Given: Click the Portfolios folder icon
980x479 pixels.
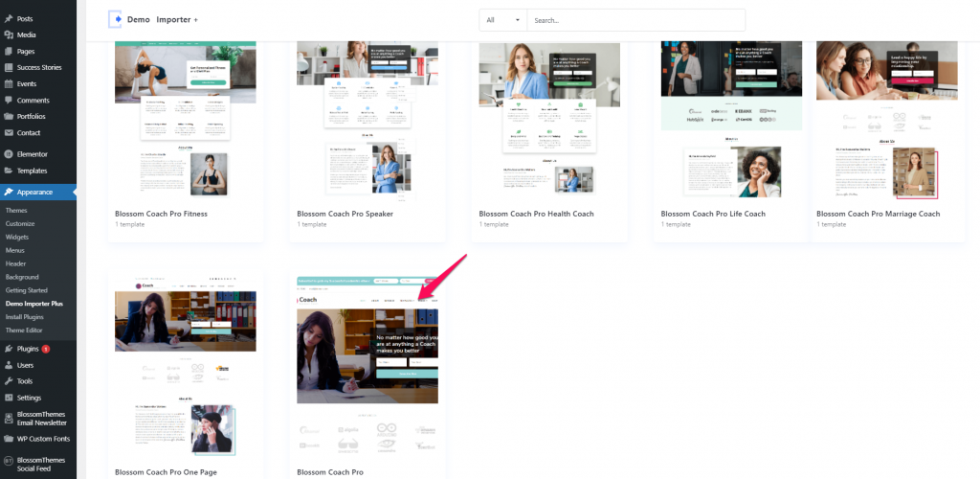Looking at the screenshot, I should [9, 116].
